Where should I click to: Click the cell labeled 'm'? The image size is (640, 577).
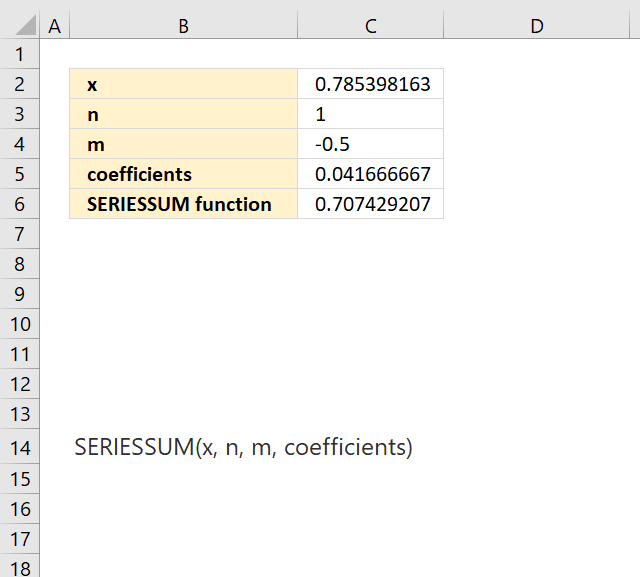coord(184,144)
